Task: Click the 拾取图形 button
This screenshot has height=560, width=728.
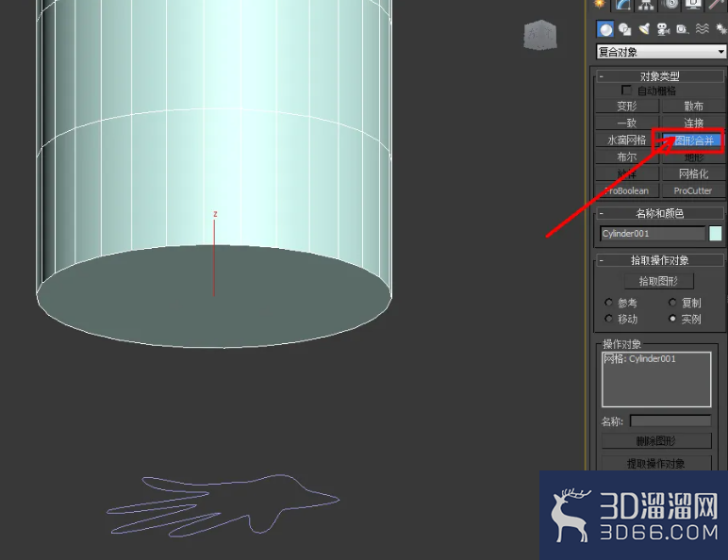Action: point(659,281)
